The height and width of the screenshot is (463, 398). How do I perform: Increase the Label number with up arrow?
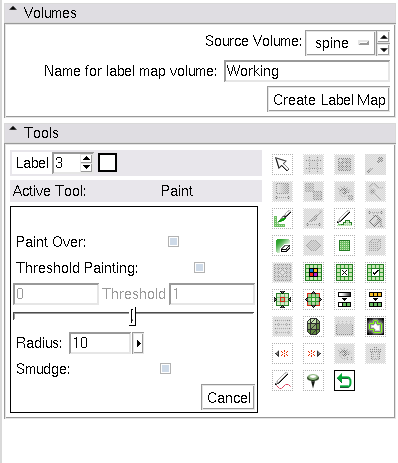point(87,159)
